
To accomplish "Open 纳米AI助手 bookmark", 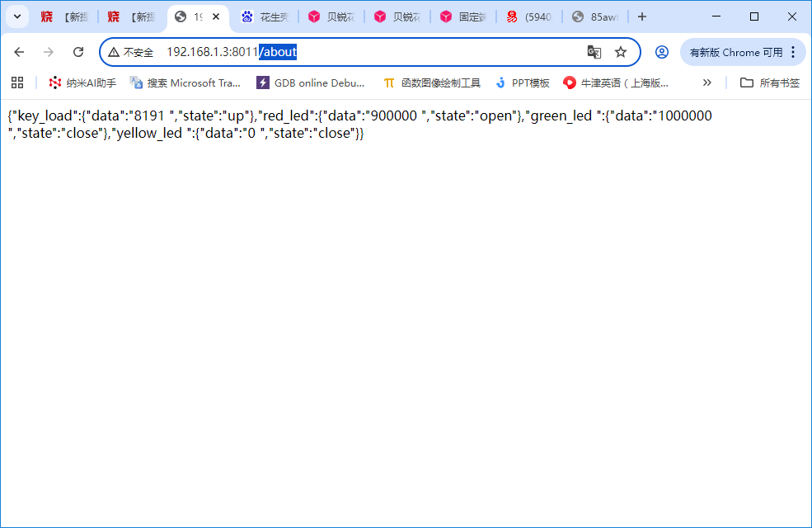I will tap(82, 82).
